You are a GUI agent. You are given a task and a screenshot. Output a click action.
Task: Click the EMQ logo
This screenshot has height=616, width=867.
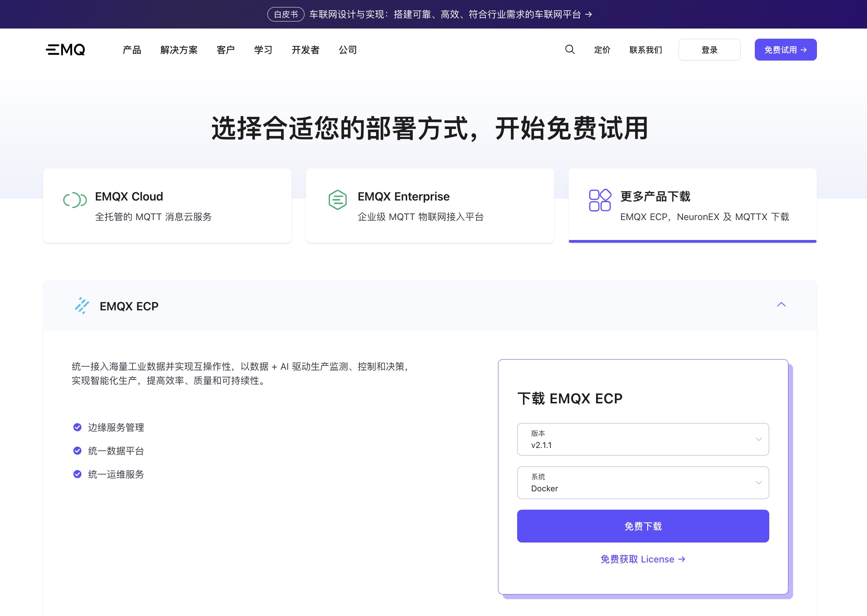click(x=65, y=50)
